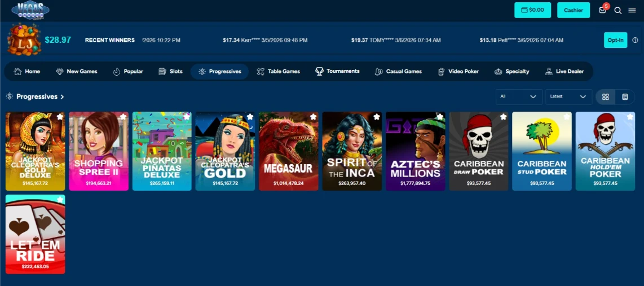Launch Caribbean Stud Poker game

(542, 151)
